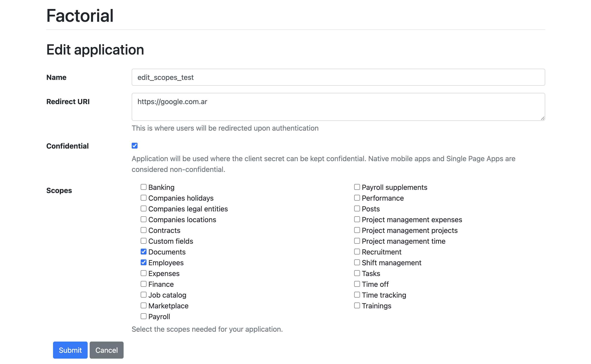Uncheck the Confidential checkbox
The height and width of the screenshot is (364, 591).
pos(135,146)
